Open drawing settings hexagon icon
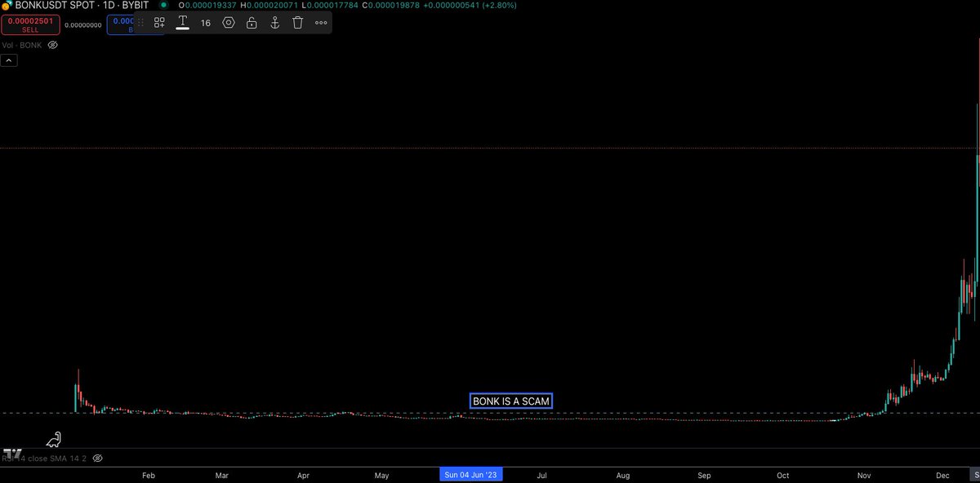The image size is (980, 483). (229, 23)
